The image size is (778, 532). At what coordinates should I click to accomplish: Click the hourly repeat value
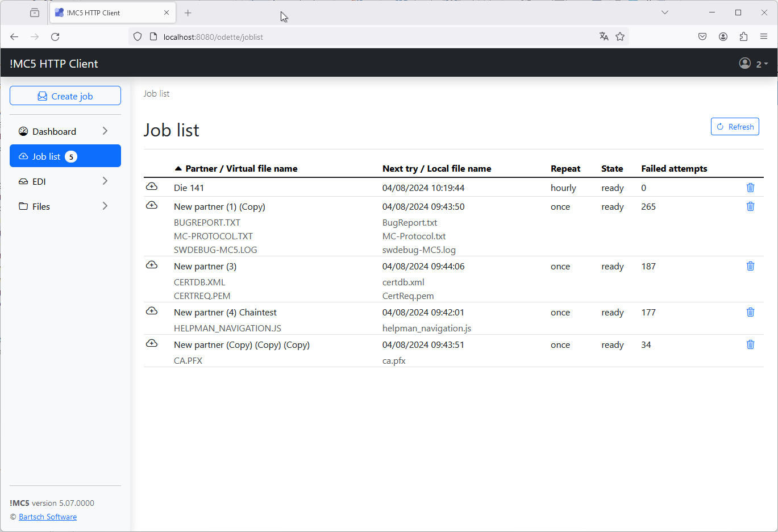(x=563, y=188)
